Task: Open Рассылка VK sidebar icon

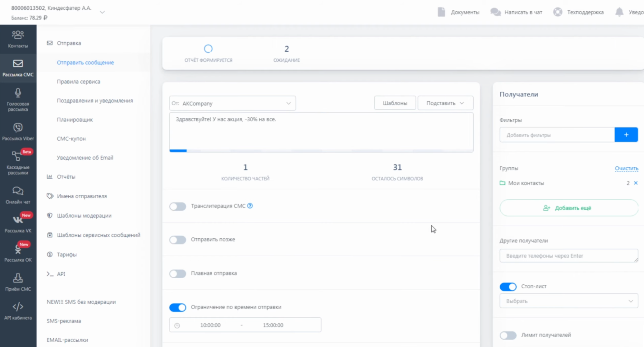Action: click(18, 220)
